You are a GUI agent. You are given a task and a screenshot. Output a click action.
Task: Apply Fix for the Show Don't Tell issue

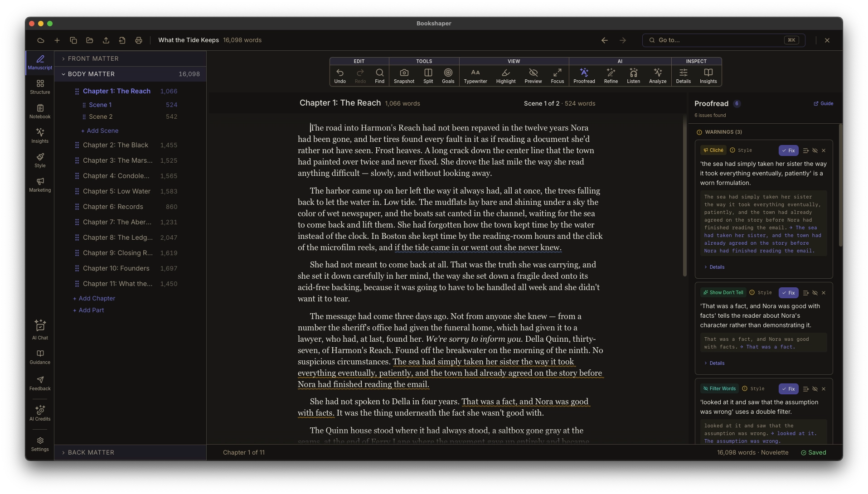tap(789, 293)
